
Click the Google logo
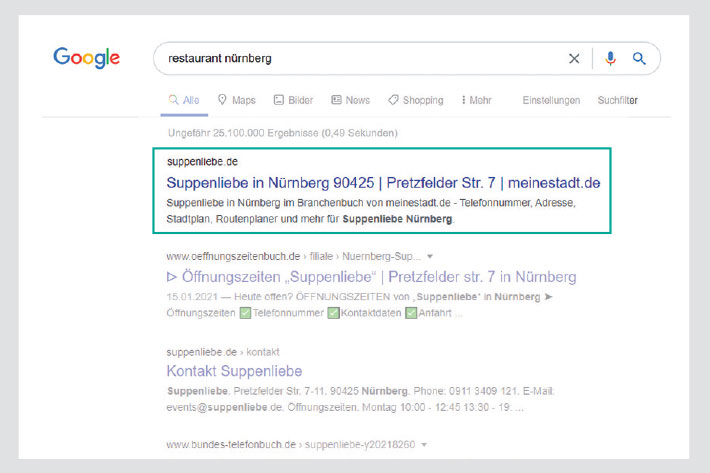[86, 58]
